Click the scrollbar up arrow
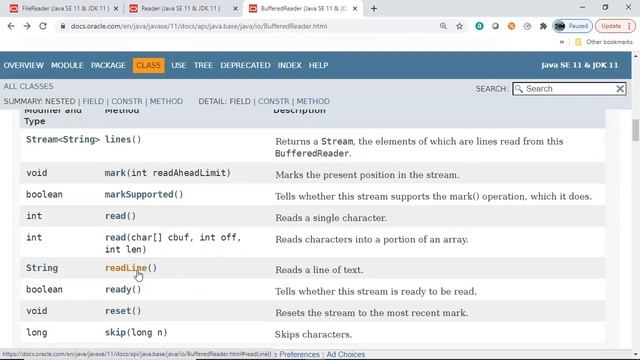The image size is (640, 360). pyautogui.click(x=636, y=55)
